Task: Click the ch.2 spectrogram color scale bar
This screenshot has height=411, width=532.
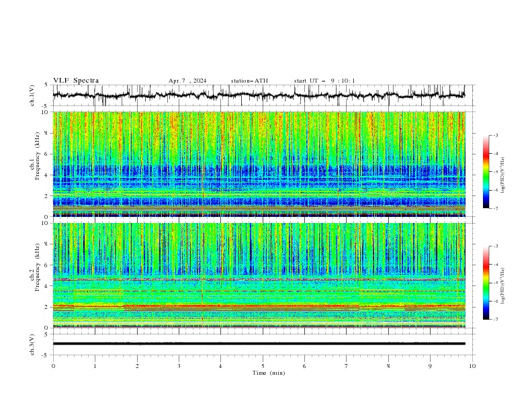Action: click(486, 283)
